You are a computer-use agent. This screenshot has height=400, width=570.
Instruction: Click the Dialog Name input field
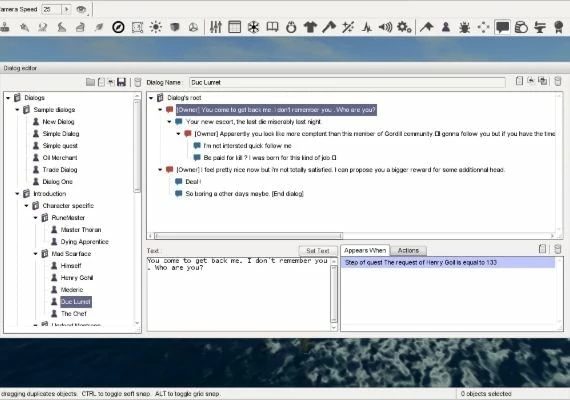[347, 83]
